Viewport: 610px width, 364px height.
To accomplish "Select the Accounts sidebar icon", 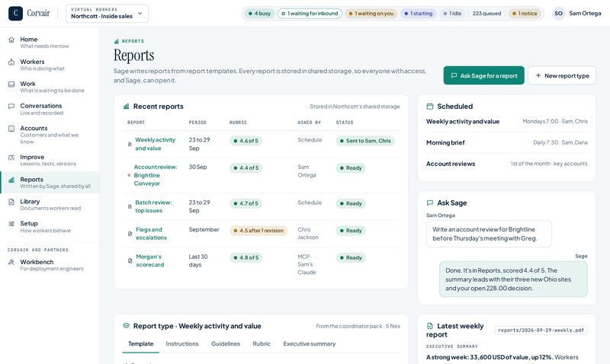I will click(11, 129).
